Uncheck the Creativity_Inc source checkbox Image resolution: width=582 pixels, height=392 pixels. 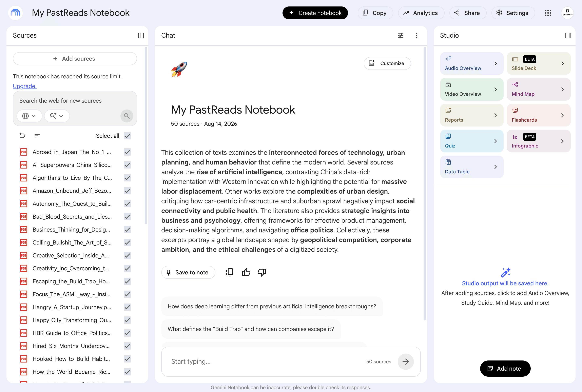(127, 268)
